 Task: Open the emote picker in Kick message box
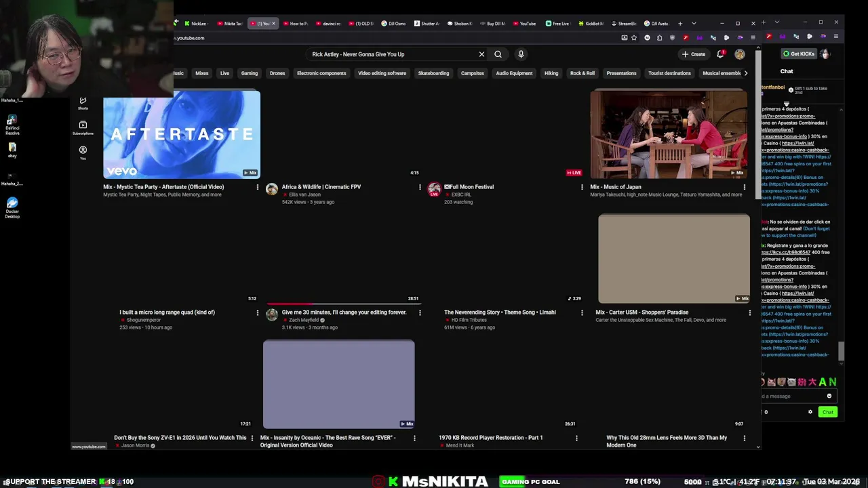point(829,396)
